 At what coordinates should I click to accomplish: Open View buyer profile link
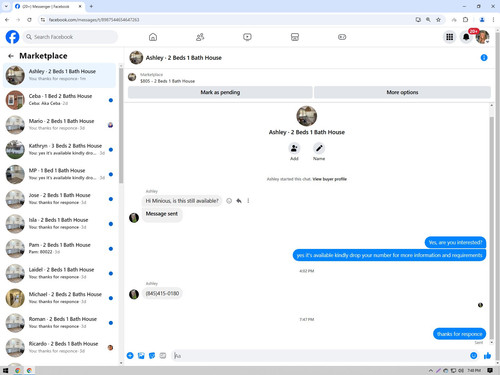tap(329, 179)
